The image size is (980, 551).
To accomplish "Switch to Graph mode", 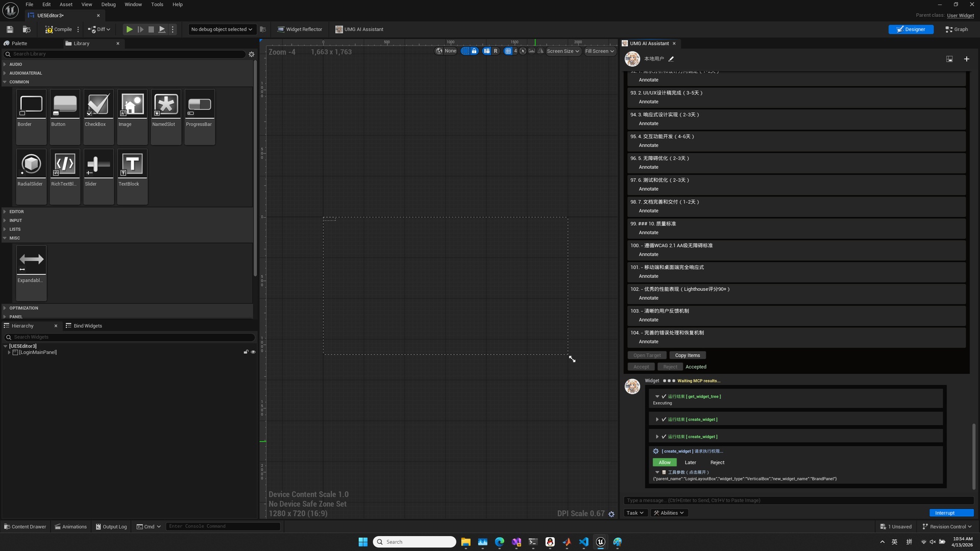I will pos(957,30).
